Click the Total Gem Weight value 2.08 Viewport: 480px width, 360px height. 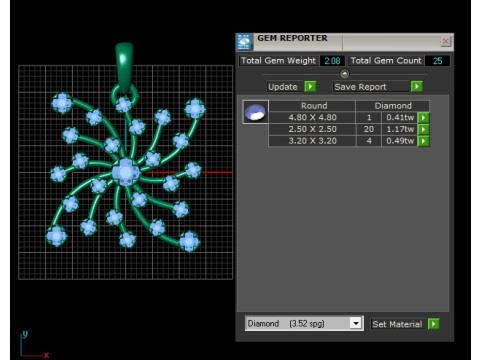click(332, 61)
